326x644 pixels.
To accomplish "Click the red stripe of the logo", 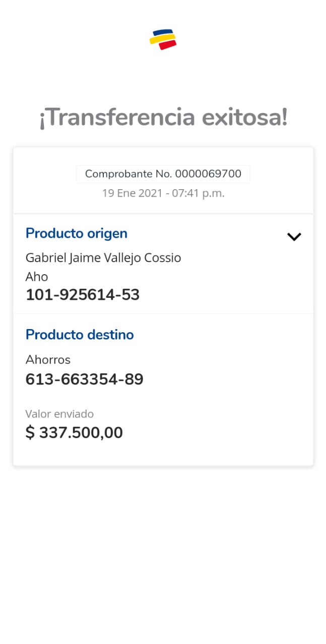I will click(x=168, y=45).
